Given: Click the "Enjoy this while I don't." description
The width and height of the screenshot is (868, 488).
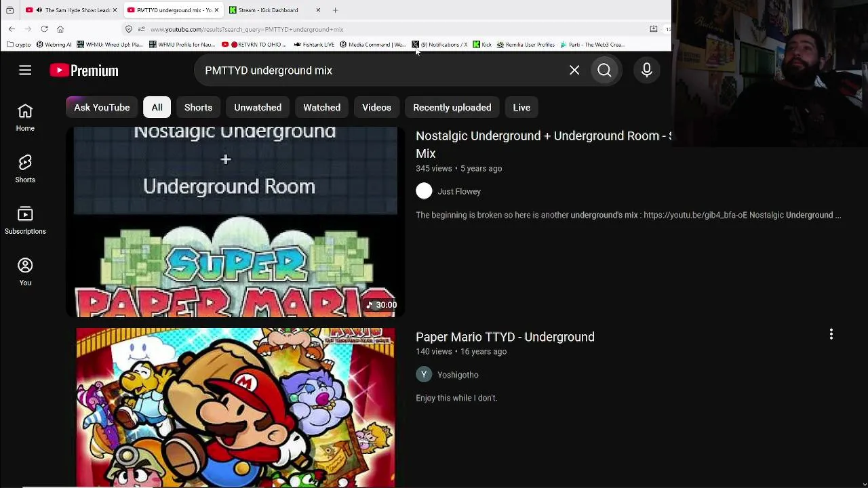Looking at the screenshot, I should click(456, 398).
